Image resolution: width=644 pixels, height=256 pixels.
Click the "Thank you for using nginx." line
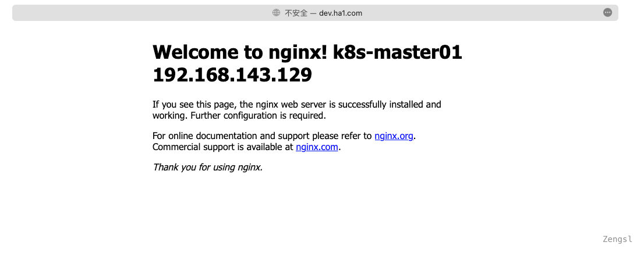[207, 168]
